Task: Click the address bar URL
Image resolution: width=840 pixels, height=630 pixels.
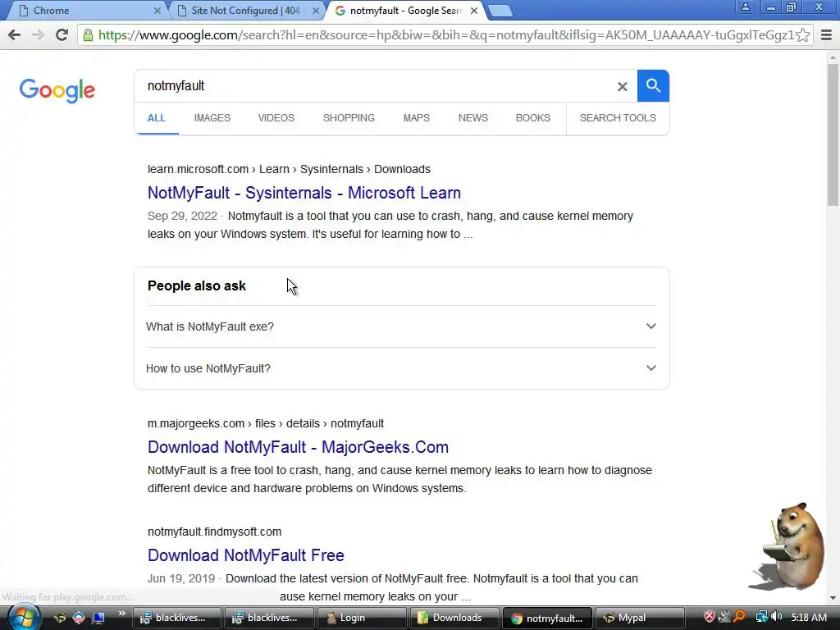Action: [445, 35]
